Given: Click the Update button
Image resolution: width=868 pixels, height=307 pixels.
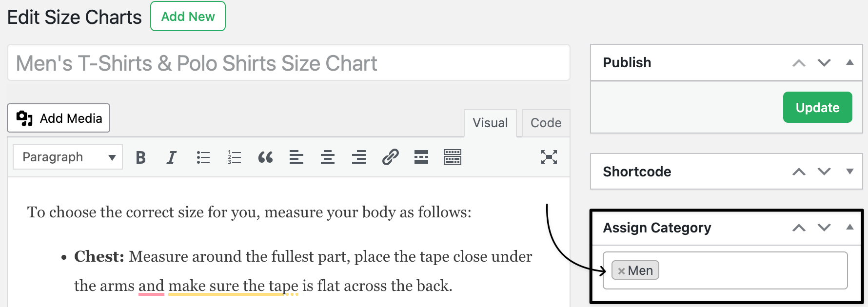Looking at the screenshot, I should click(x=817, y=107).
